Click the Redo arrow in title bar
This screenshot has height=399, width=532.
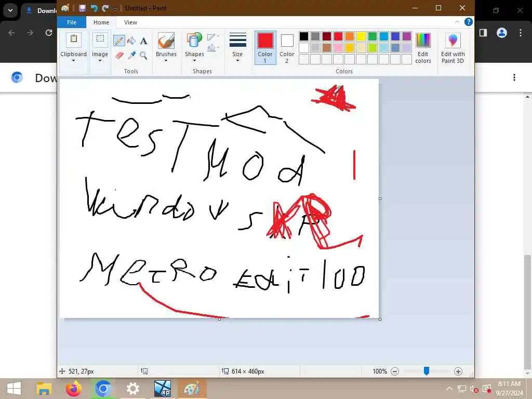(x=105, y=8)
